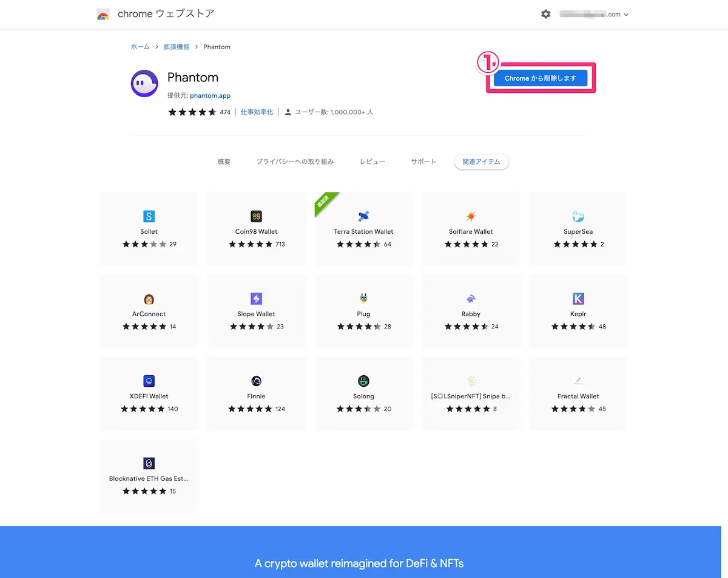The height and width of the screenshot is (578, 728).
Task: Go to ホーム breadcrumb link
Action: (x=140, y=47)
